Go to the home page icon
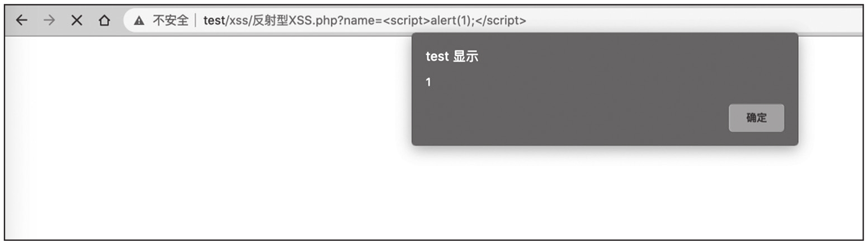Screen dimensions: 868x247 pos(104,21)
